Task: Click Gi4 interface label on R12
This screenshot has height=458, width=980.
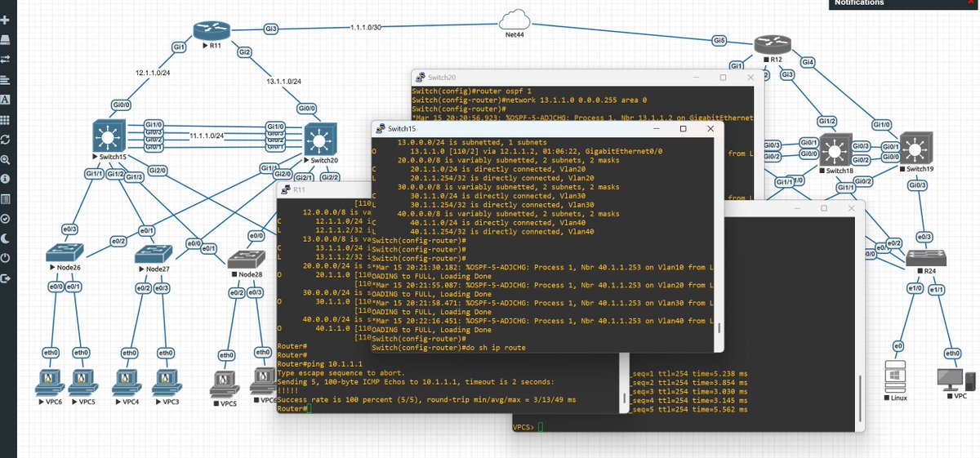Action: [808, 62]
